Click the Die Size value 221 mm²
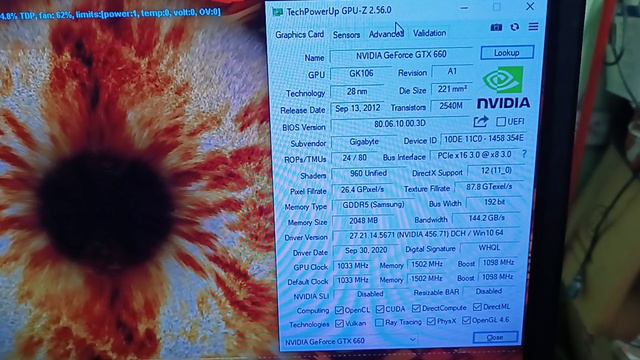 click(x=452, y=89)
